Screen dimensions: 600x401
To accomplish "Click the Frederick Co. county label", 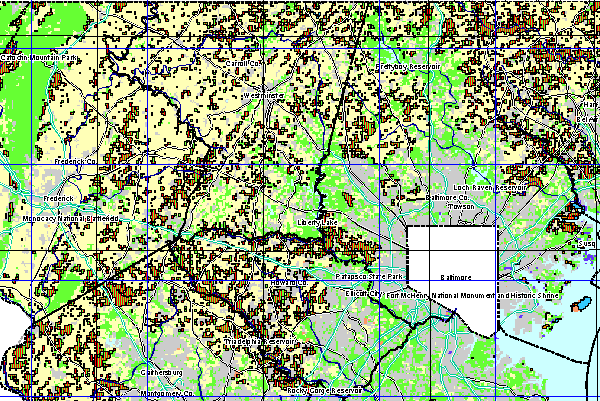I will point(75,162).
